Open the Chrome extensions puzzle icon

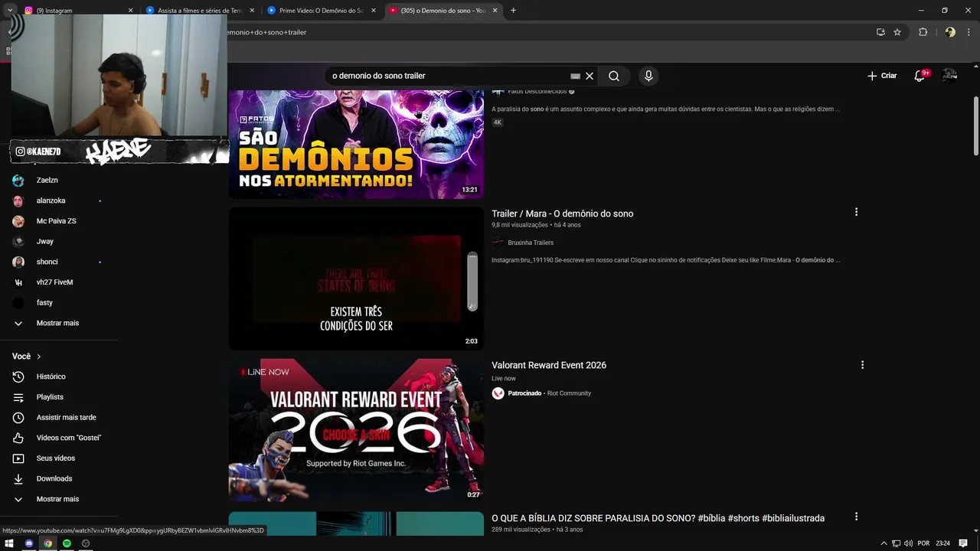tap(923, 32)
